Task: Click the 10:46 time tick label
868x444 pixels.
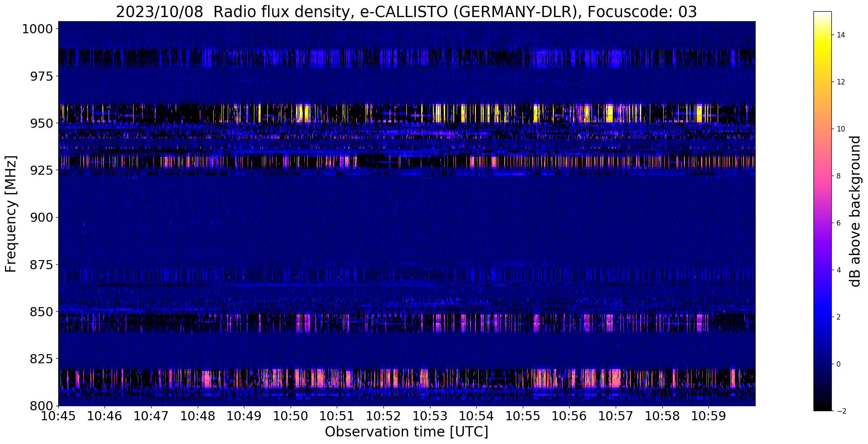Action: click(x=105, y=416)
